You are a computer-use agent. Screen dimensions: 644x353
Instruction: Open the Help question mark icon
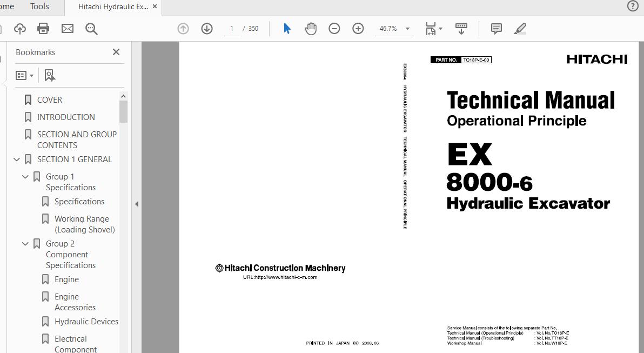(633, 6)
